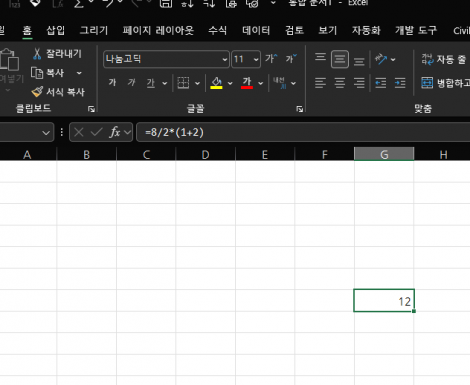
Task: Open Insert Function with fx icon
Action: (115, 132)
